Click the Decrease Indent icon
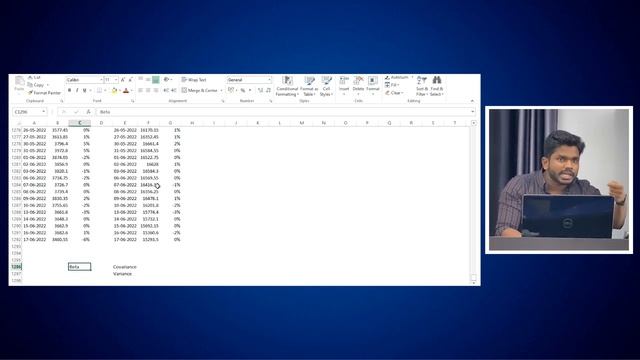The image size is (640, 360). [166, 90]
